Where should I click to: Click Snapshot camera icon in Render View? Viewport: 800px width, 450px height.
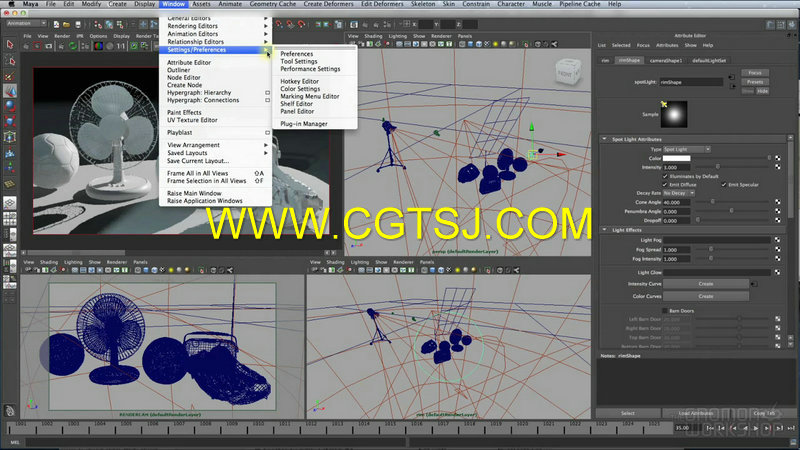click(x=48, y=46)
